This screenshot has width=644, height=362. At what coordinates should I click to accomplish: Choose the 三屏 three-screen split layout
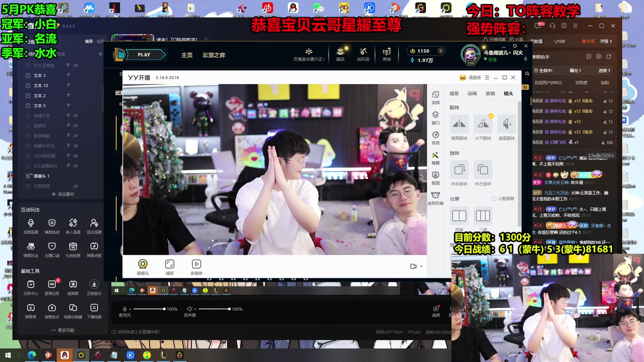pyautogui.click(x=483, y=219)
